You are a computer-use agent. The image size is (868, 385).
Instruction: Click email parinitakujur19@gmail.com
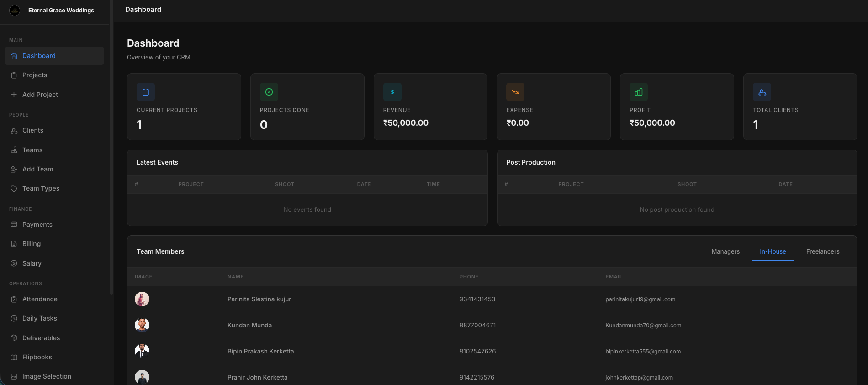(x=640, y=299)
